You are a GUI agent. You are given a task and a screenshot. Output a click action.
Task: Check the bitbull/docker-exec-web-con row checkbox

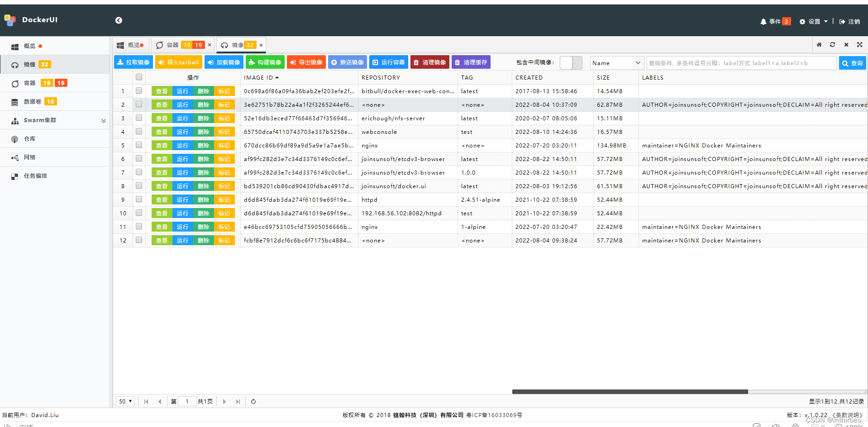pyautogui.click(x=139, y=91)
